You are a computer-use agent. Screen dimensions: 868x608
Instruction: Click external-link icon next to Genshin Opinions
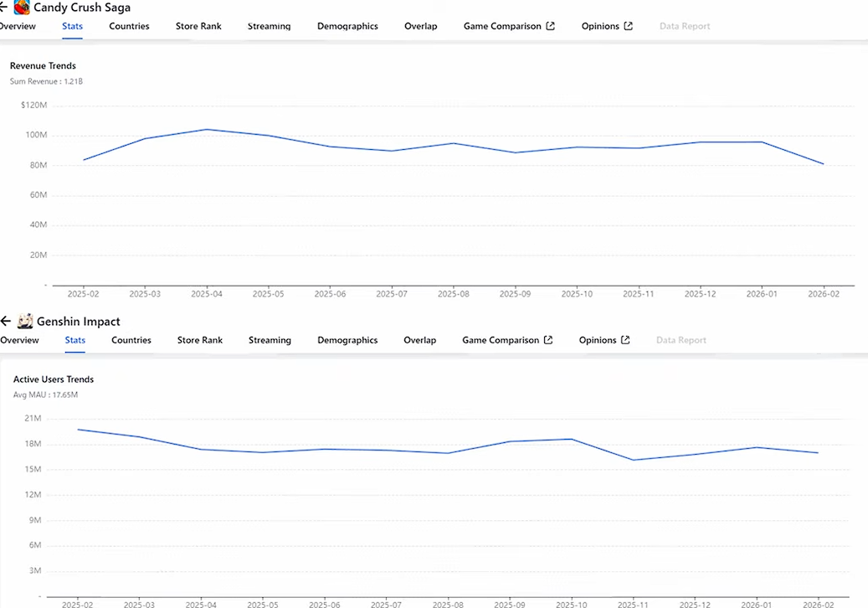coord(625,340)
